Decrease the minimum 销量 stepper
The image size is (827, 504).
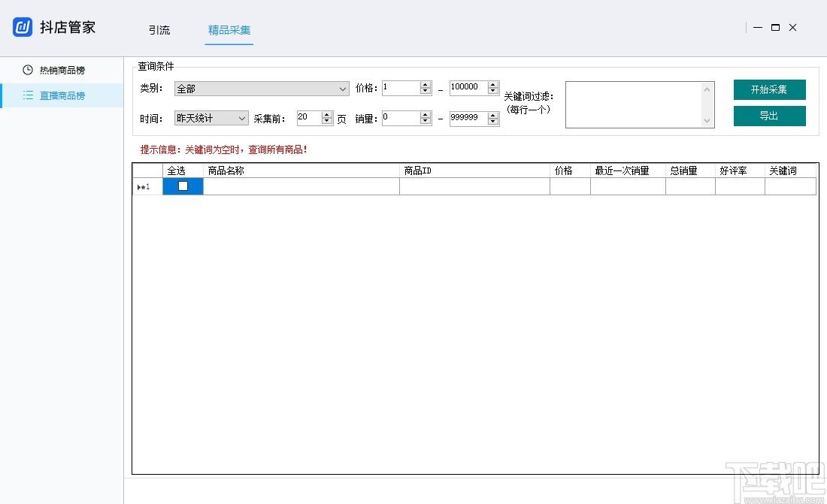426,121
